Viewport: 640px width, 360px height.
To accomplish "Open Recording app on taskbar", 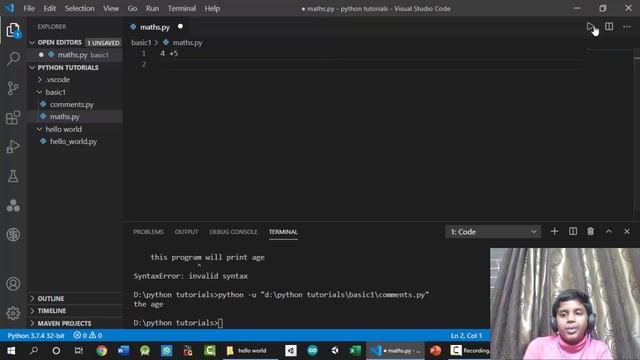I will click(x=469, y=351).
